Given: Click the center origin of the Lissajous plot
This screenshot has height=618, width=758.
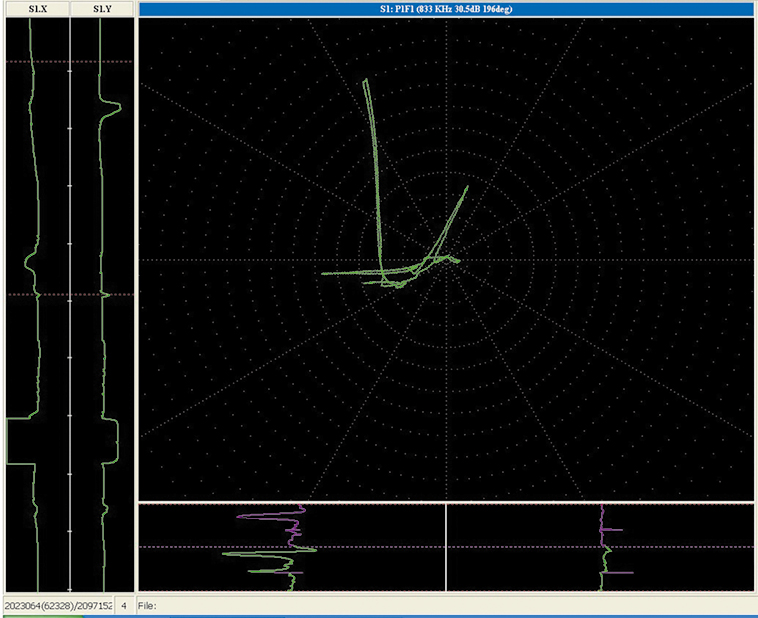Looking at the screenshot, I should pyautogui.click(x=445, y=260).
